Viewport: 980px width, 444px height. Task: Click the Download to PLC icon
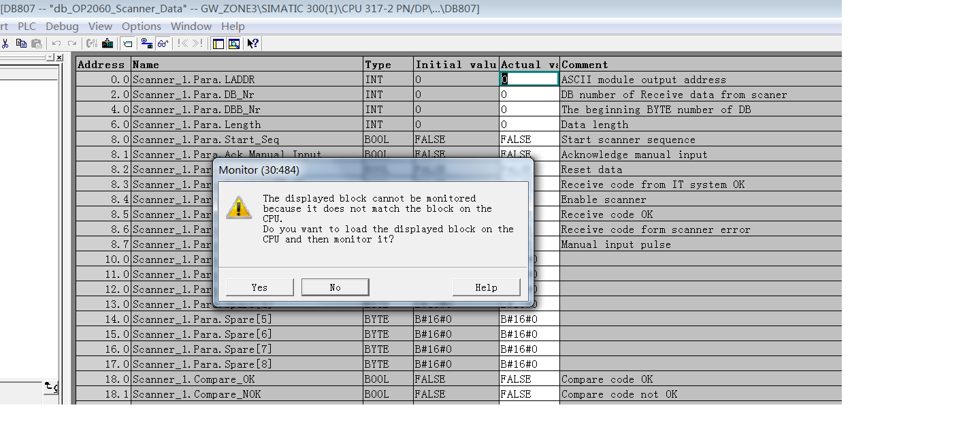point(108,44)
